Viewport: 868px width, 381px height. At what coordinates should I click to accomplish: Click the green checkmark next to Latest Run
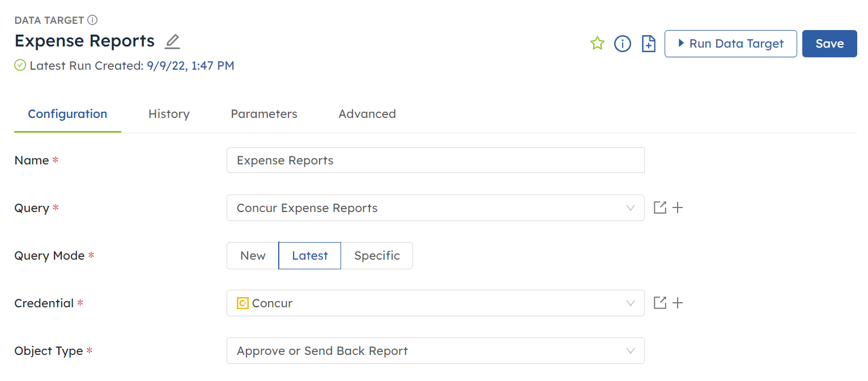point(20,65)
